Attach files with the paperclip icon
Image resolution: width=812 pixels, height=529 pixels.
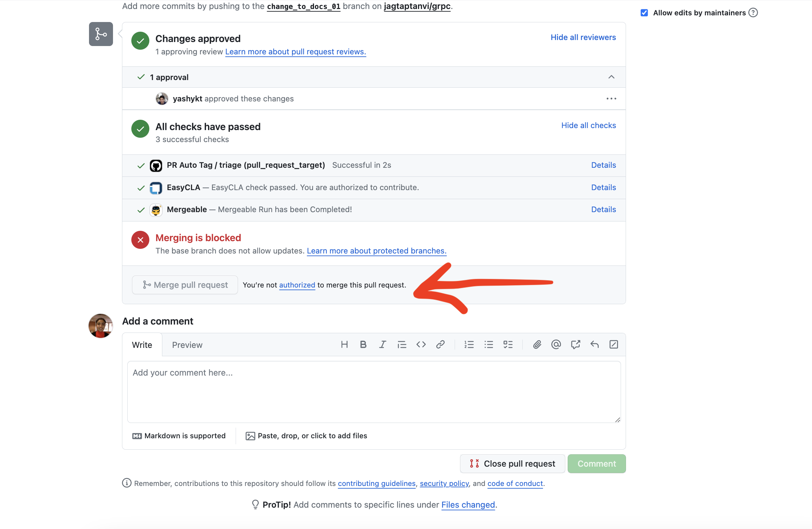point(537,344)
